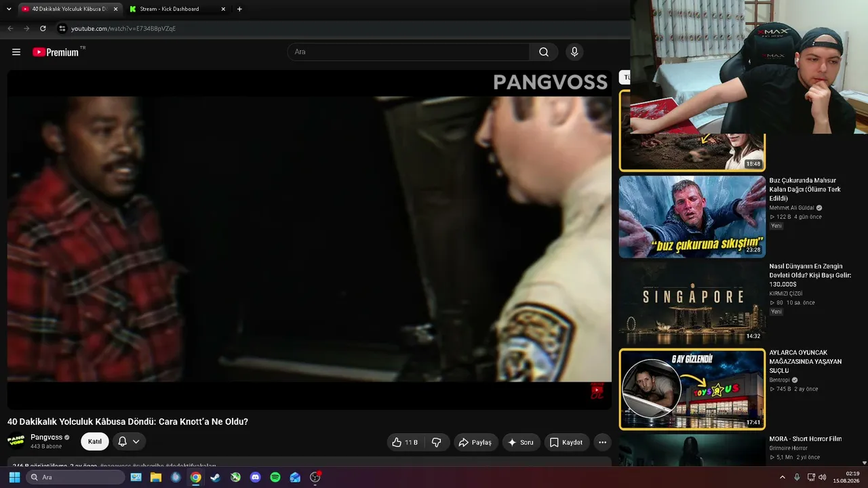Open the Xbox app taskbar icon

click(x=235, y=477)
